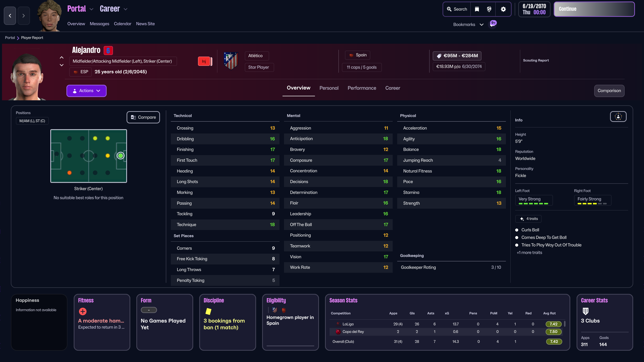The height and width of the screenshot is (362, 644).
Task: Open the globe world icon
Action: [x=489, y=9]
